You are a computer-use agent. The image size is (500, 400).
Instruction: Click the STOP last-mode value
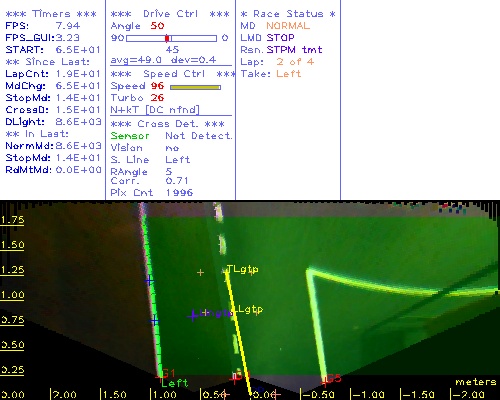(280, 38)
